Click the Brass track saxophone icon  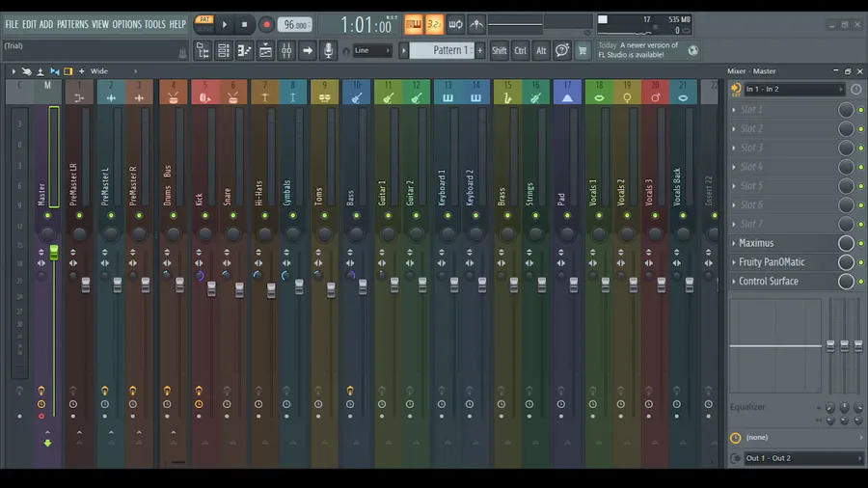507,98
